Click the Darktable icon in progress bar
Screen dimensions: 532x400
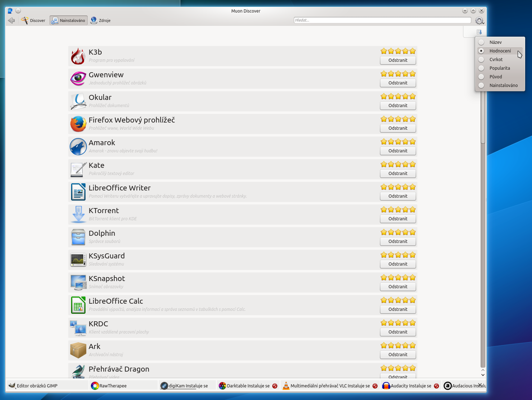pyautogui.click(x=222, y=386)
